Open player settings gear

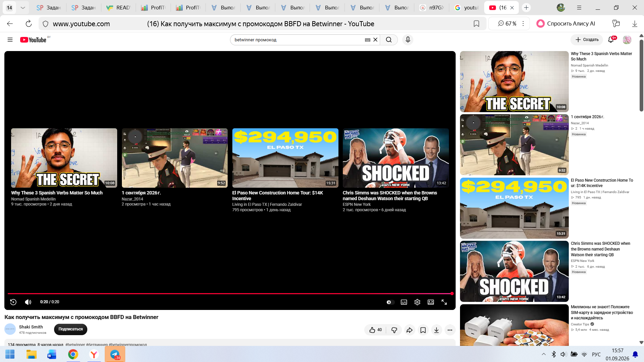(417, 302)
